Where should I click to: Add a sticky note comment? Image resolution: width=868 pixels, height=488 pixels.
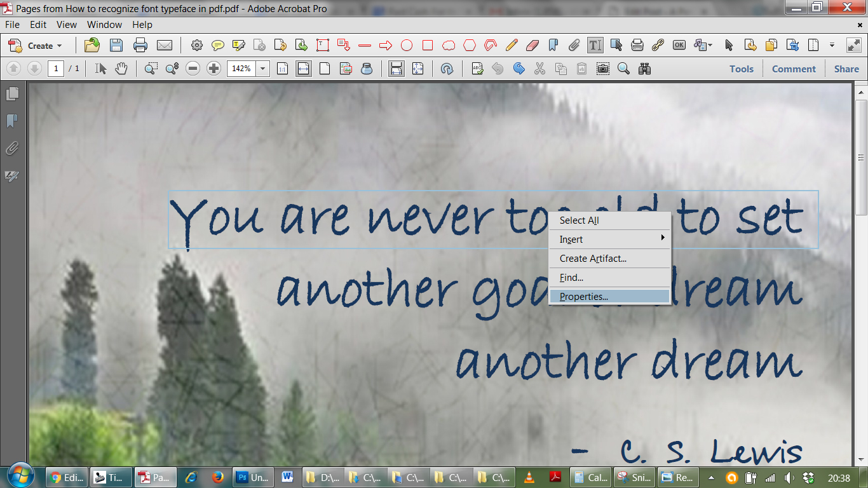(x=218, y=45)
